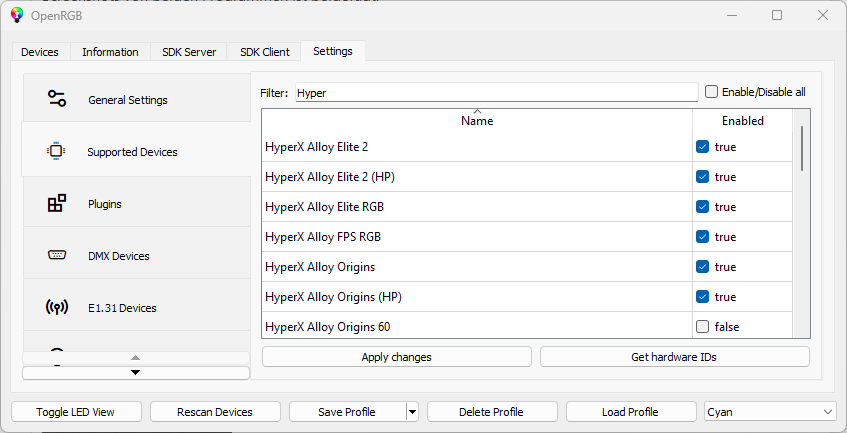The height and width of the screenshot is (433, 847).
Task: Click the DMX Devices connector icon
Action: pyautogui.click(x=57, y=254)
